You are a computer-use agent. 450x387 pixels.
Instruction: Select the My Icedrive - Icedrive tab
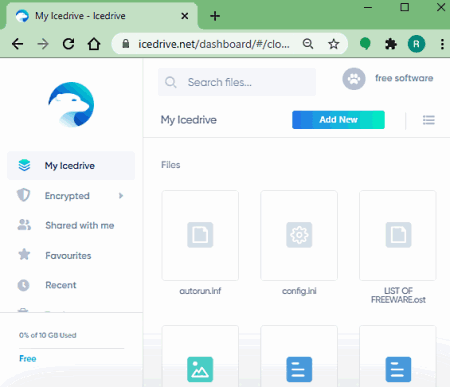(102, 16)
